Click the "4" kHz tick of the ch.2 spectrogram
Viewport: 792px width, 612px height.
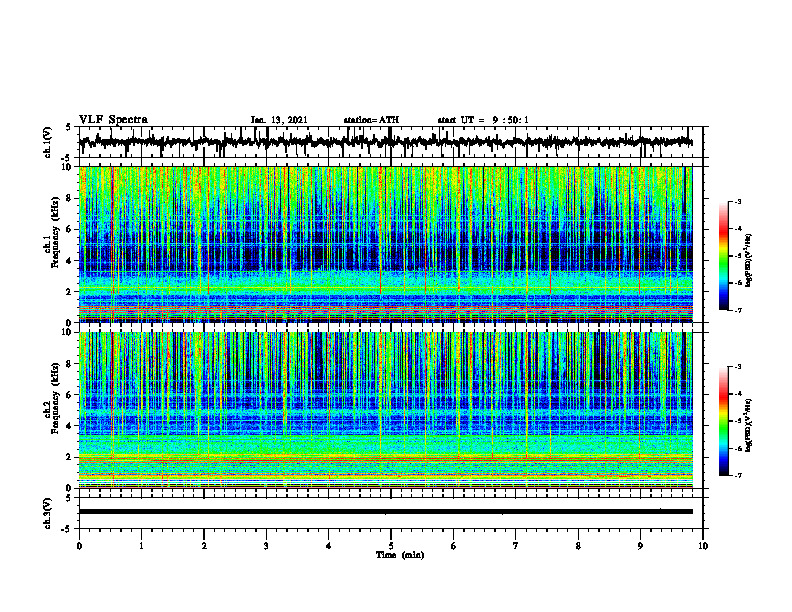(x=71, y=426)
